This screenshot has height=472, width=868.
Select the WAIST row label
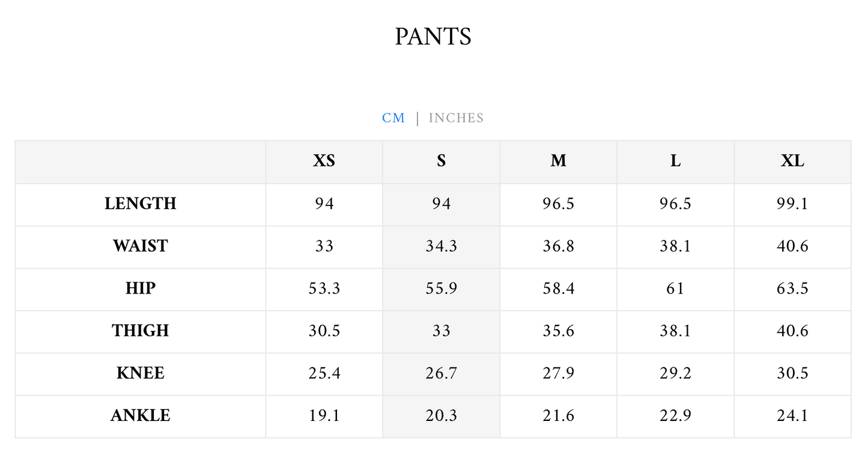(141, 246)
